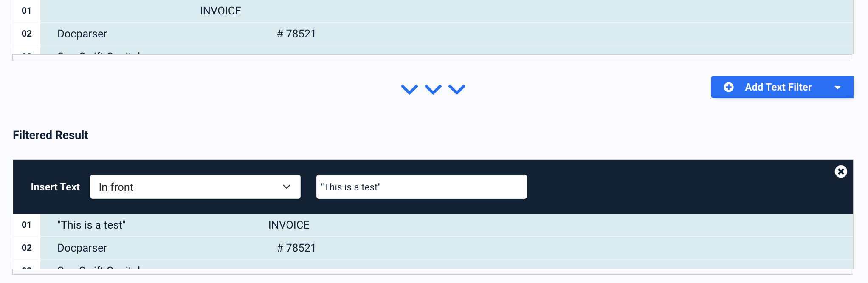Click the first blue chevron-down icon
Viewport: 868px width, 283px height.
pos(410,89)
